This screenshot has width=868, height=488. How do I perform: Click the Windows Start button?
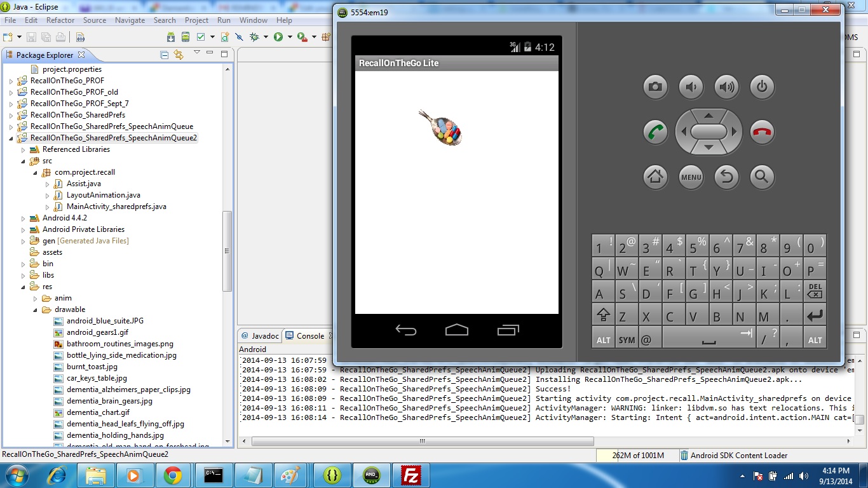click(x=15, y=475)
